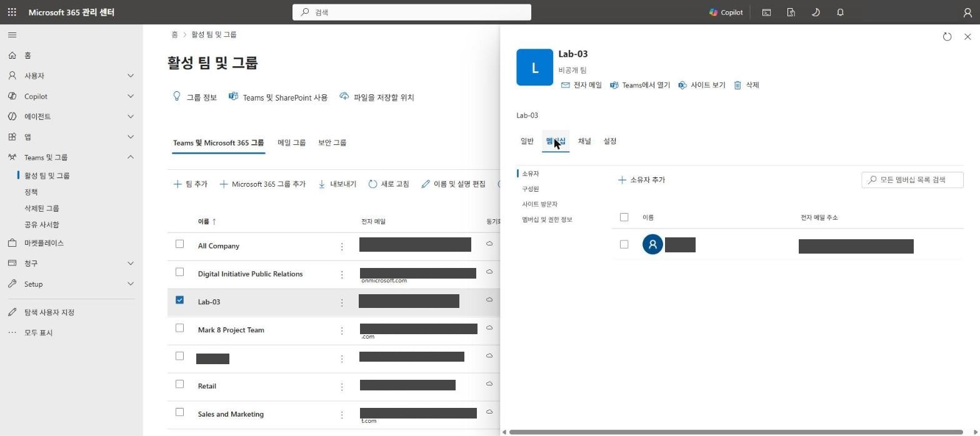Expand 앱 navigation section

coord(71,137)
